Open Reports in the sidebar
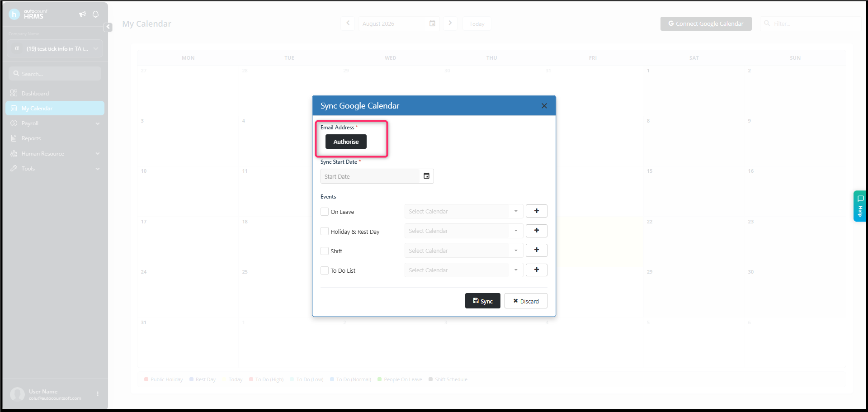This screenshot has width=868, height=412. [55, 138]
